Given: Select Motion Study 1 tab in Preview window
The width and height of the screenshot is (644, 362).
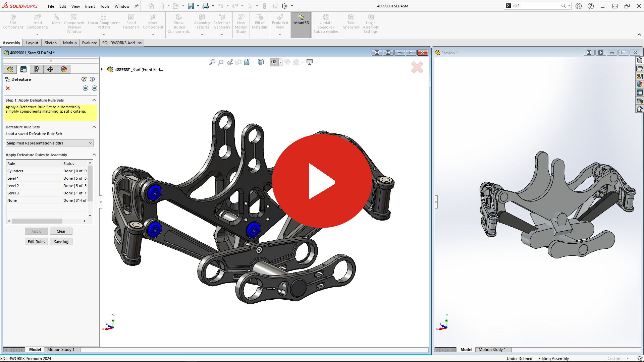Looking at the screenshot, I should 492,350.
